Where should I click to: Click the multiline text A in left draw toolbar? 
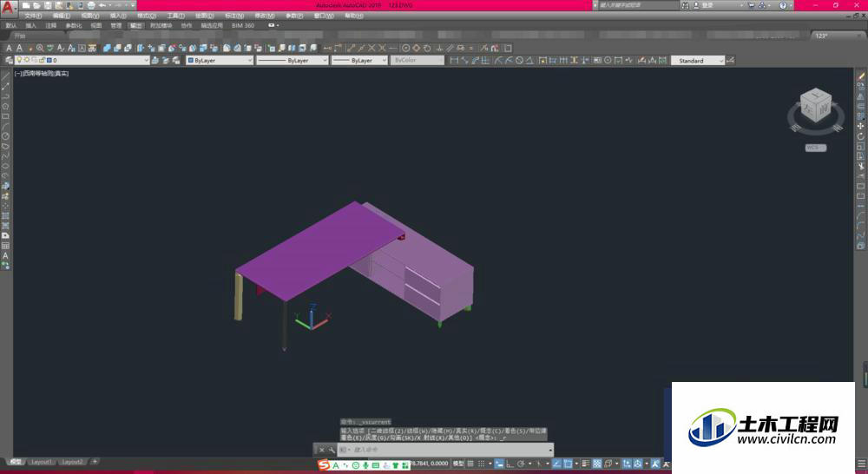click(5, 255)
